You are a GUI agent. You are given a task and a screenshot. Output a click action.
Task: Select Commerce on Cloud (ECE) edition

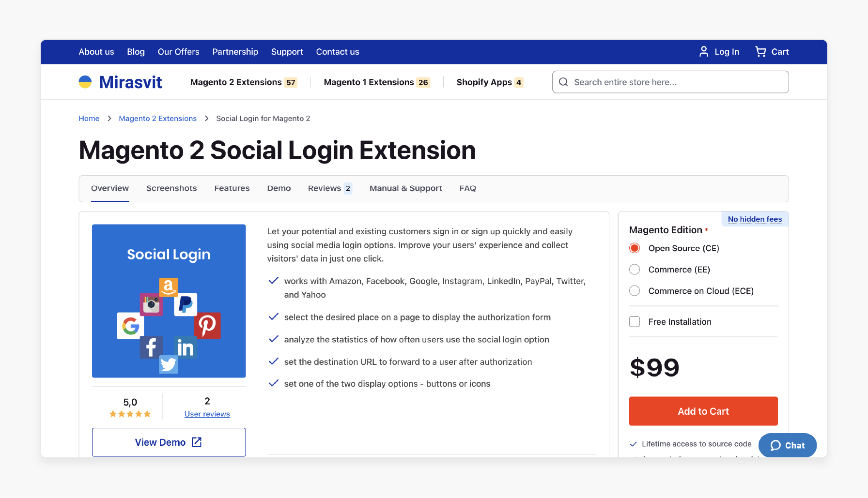[x=635, y=291]
